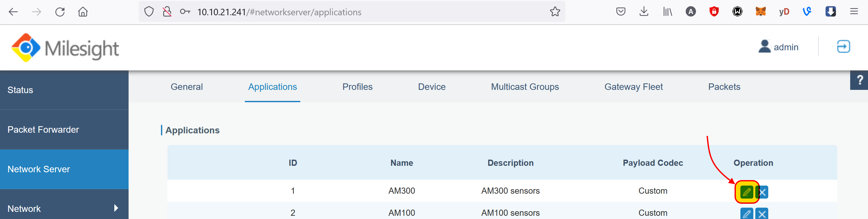Open the Gateway Fleet tab

coord(633,87)
